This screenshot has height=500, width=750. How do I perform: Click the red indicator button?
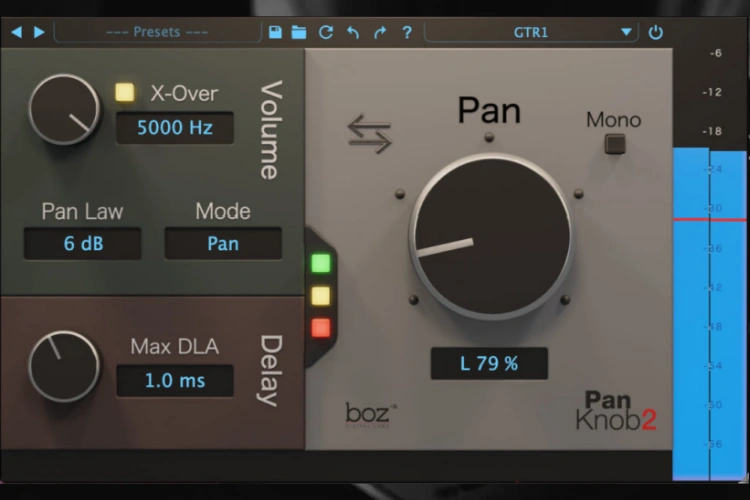[321, 328]
